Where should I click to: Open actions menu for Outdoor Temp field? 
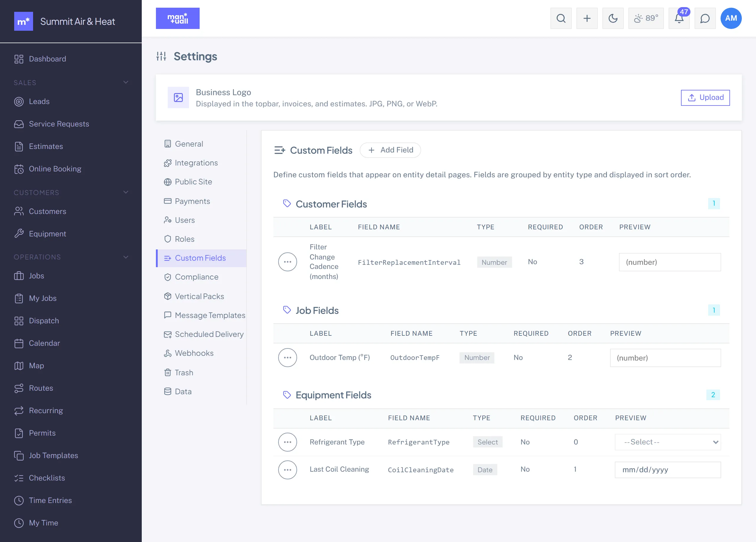(x=287, y=358)
